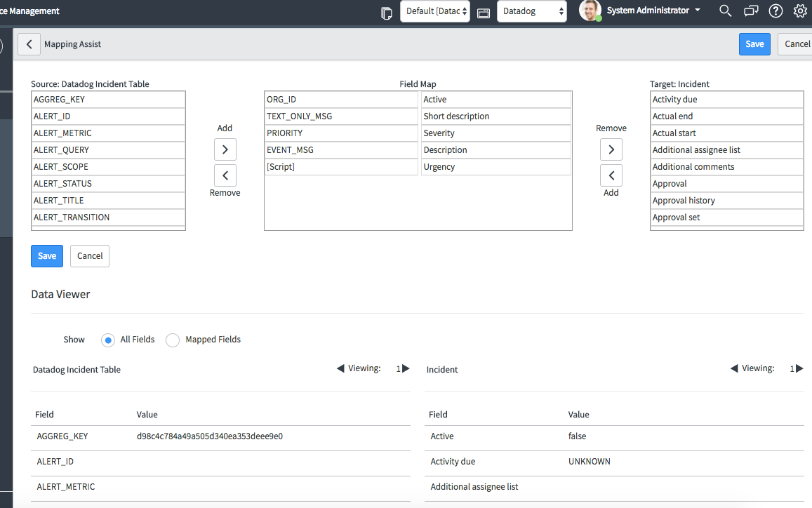812x508 pixels.
Task: Click Cancel below the Field Map
Action: pos(89,256)
